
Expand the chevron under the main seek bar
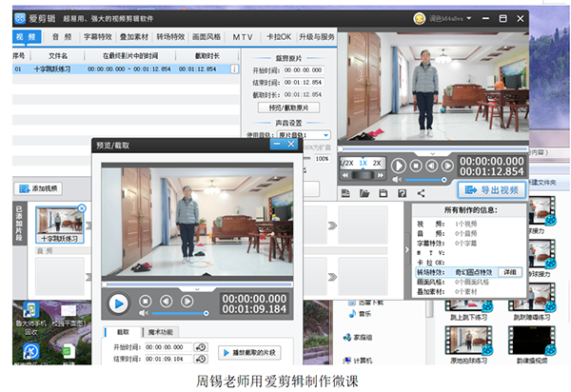[432, 153]
